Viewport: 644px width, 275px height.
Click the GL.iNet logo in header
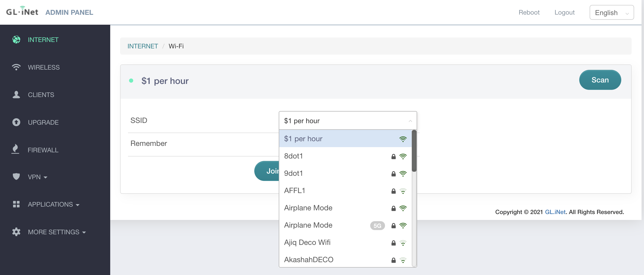pyautogui.click(x=22, y=12)
